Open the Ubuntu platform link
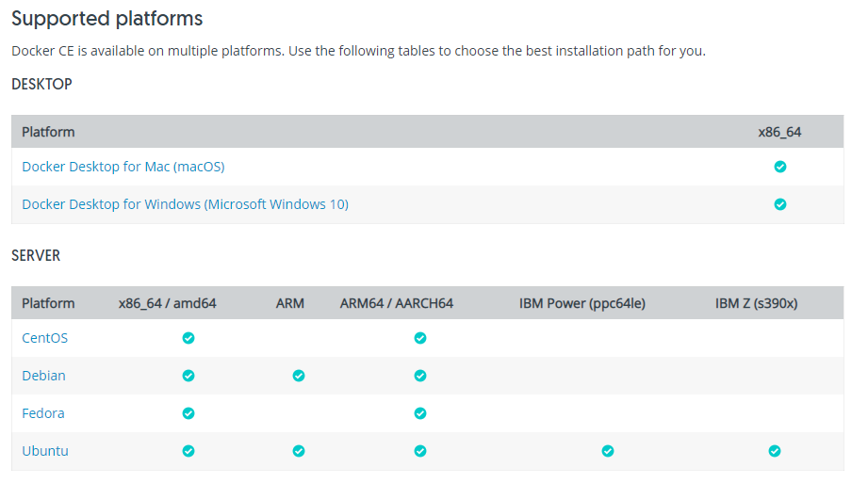The width and height of the screenshot is (868, 483). pos(45,451)
